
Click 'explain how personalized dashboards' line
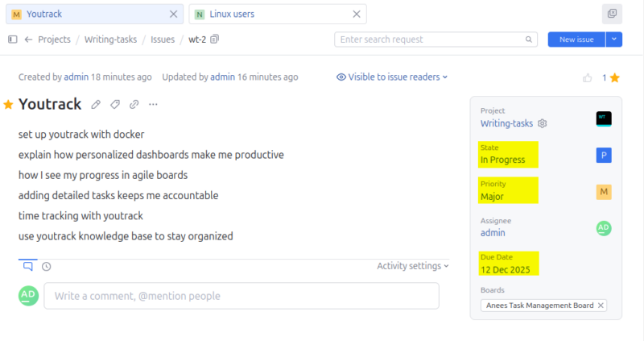(151, 155)
